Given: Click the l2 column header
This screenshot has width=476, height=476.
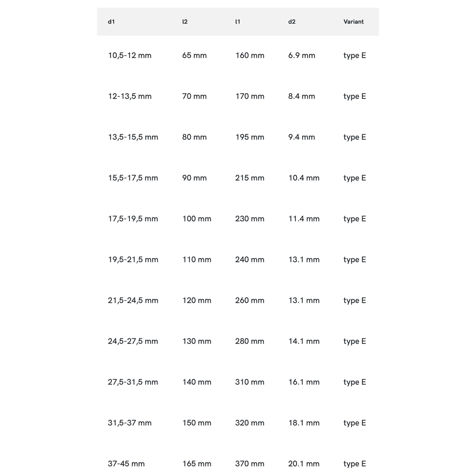Looking at the screenshot, I should tap(185, 22).
